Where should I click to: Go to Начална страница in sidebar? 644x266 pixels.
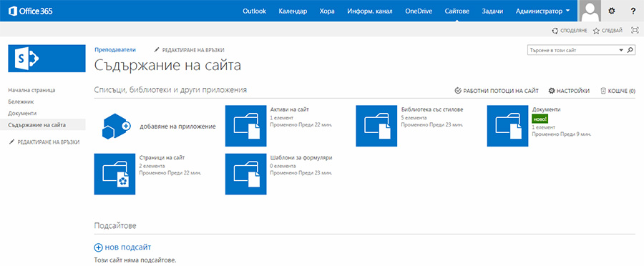pyautogui.click(x=31, y=90)
